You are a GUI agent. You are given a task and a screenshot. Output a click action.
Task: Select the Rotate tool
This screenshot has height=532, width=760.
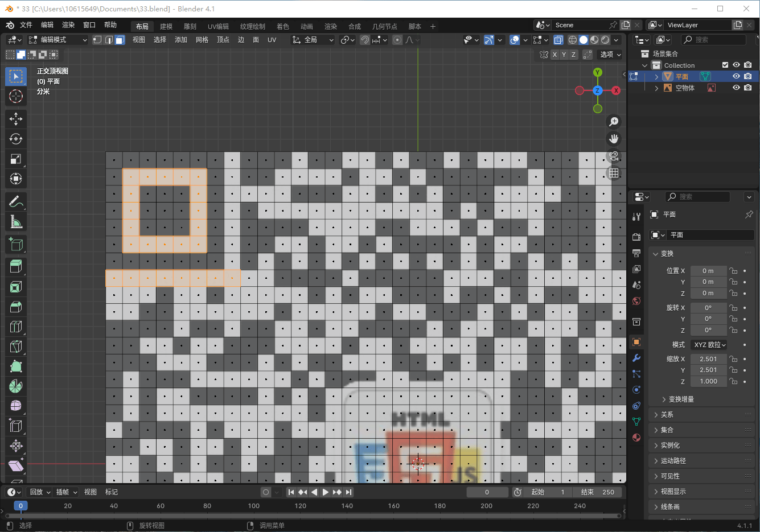point(16,139)
